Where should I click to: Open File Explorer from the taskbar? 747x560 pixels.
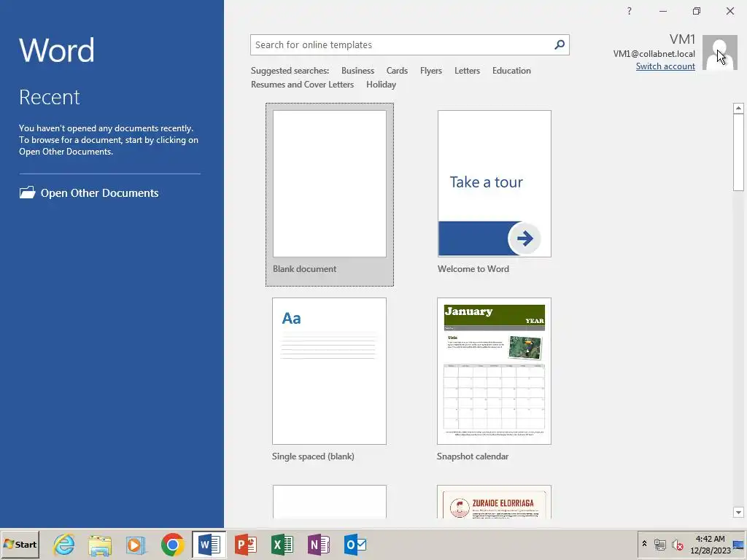99,545
